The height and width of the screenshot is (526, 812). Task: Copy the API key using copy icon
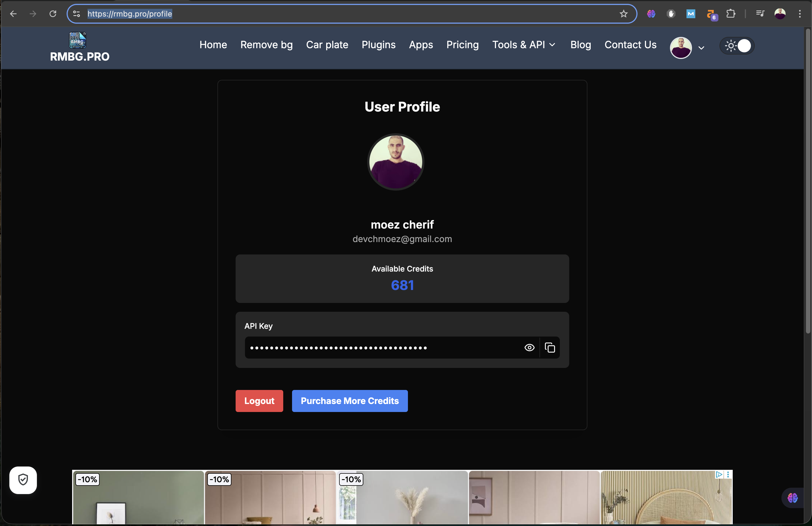click(x=550, y=348)
